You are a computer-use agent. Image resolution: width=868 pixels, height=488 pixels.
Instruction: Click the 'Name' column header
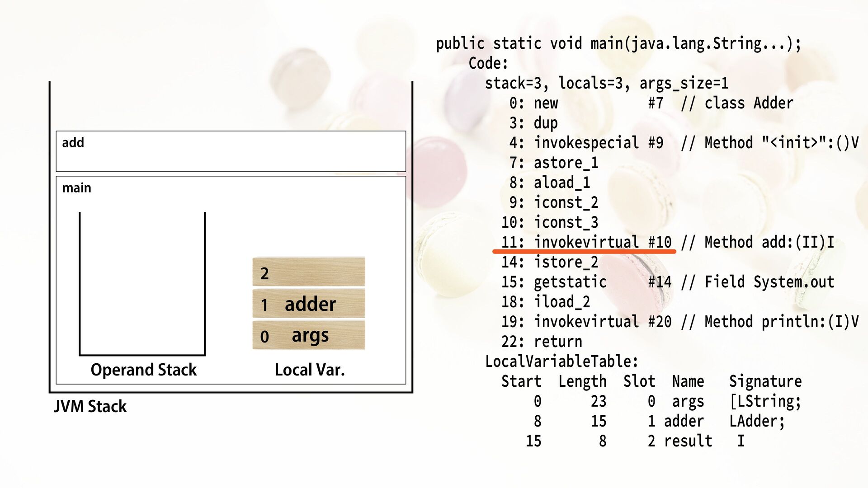point(688,382)
